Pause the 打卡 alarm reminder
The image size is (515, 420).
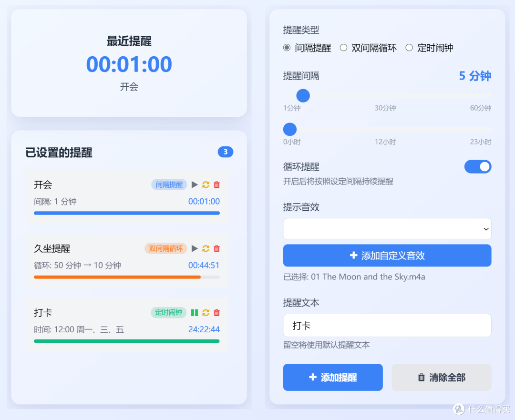click(x=195, y=312)
